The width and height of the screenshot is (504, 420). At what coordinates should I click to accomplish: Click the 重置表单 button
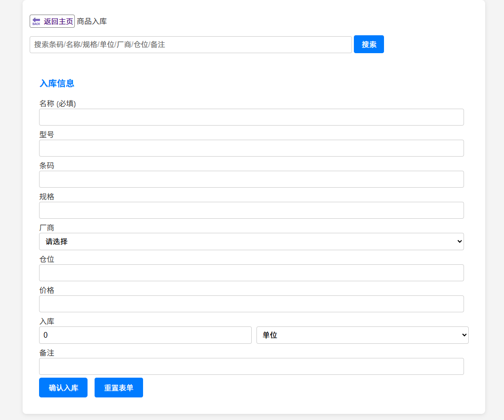pos(119,388)
